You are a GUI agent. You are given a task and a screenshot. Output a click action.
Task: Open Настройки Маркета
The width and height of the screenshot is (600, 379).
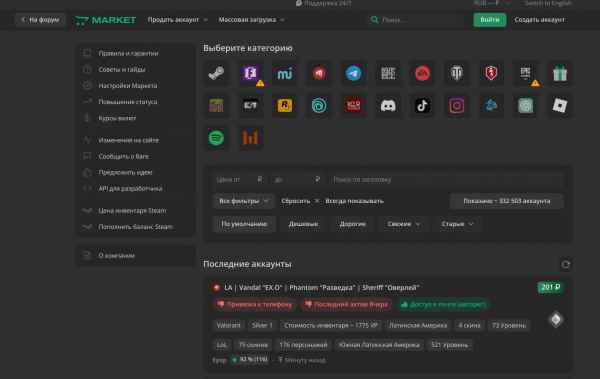pyautogui.click(x=135, y=86)
